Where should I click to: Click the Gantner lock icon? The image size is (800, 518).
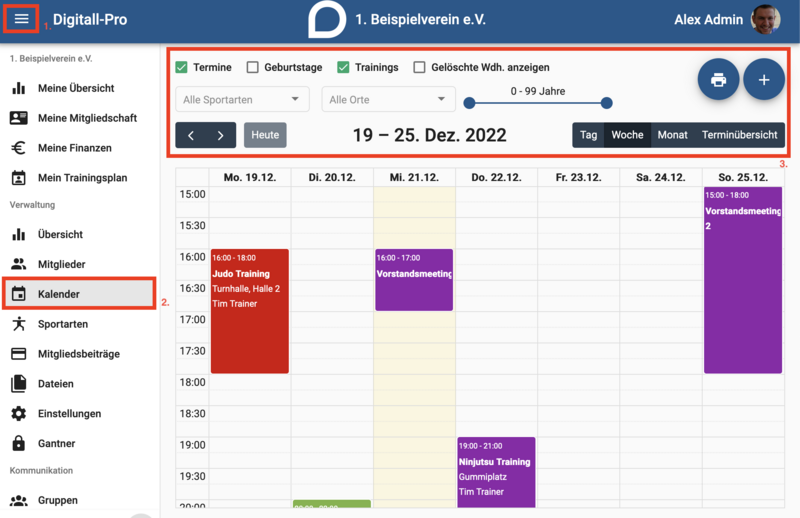19,443
